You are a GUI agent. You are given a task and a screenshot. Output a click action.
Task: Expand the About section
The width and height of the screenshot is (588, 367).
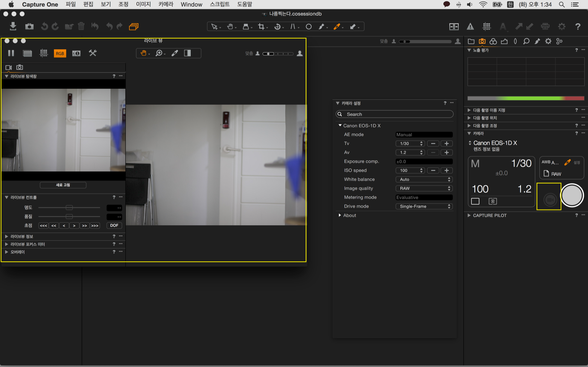pyautogui.click(x=340, y=215)
